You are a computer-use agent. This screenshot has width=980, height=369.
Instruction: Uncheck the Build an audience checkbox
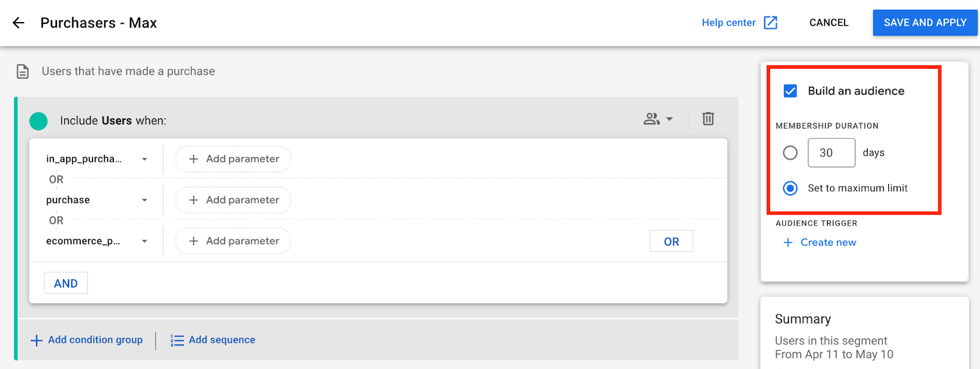tap(790, 91)
